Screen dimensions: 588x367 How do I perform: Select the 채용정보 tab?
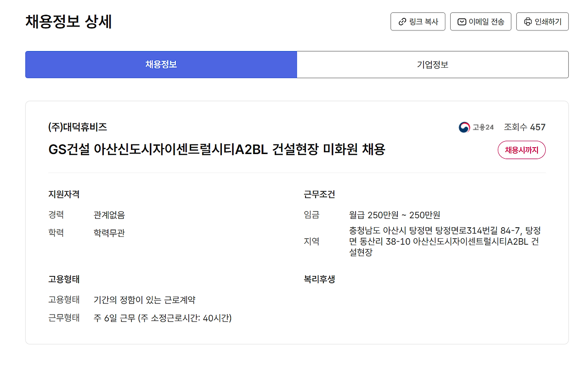point(160,64)
